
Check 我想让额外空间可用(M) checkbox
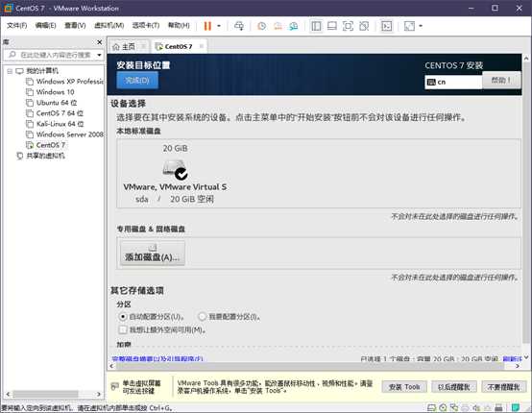click(123, 329)
